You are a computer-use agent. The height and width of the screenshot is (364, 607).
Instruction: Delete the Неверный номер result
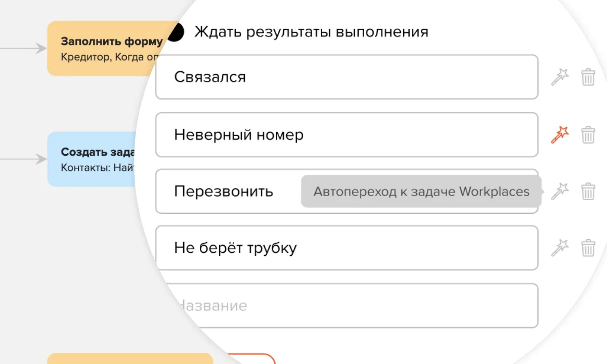click(x=588, y=135)
